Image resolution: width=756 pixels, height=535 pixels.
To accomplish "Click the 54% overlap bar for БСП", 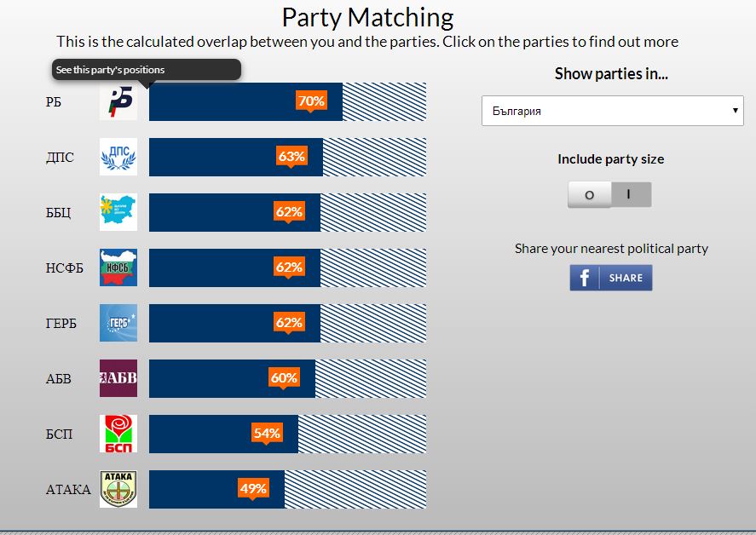I will click(x=287, y=434).
